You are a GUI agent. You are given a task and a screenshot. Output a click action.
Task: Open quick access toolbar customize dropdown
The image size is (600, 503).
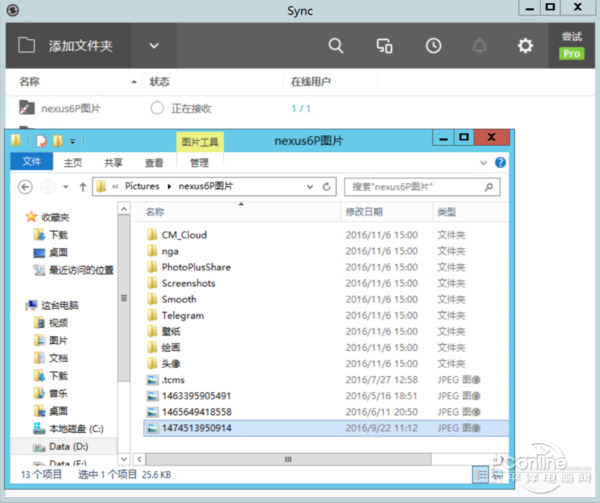(x=72, y=142)
